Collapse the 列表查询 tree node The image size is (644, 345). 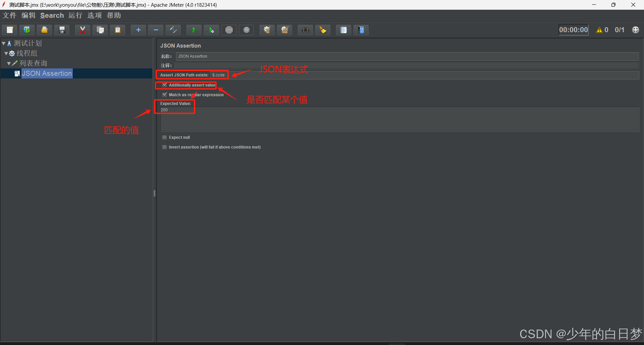(9, 63)
